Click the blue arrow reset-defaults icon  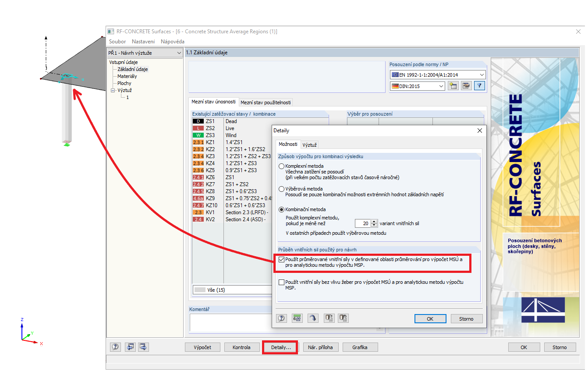click(313, 318)
